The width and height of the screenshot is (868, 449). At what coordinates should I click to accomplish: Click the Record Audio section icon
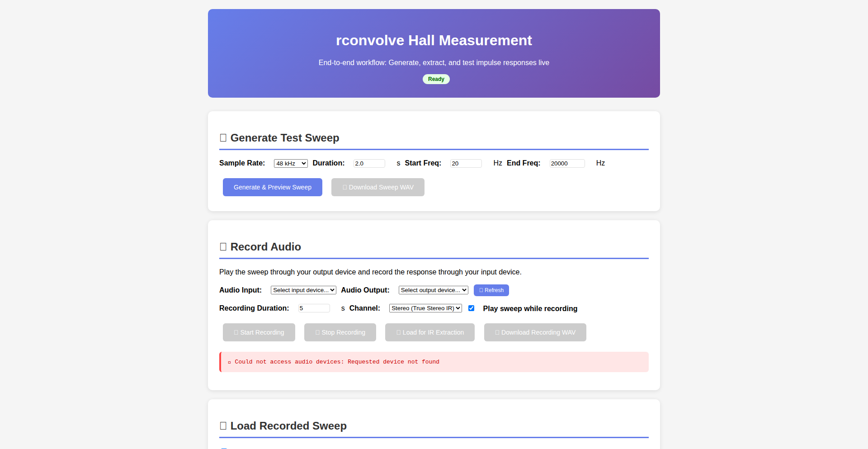click(x=223, y=246)
